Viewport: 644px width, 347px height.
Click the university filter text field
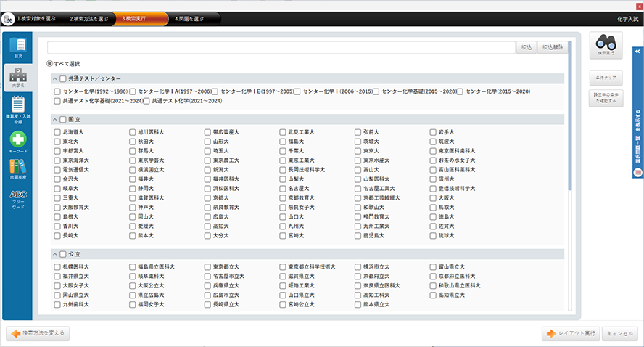tap(281, 47)
